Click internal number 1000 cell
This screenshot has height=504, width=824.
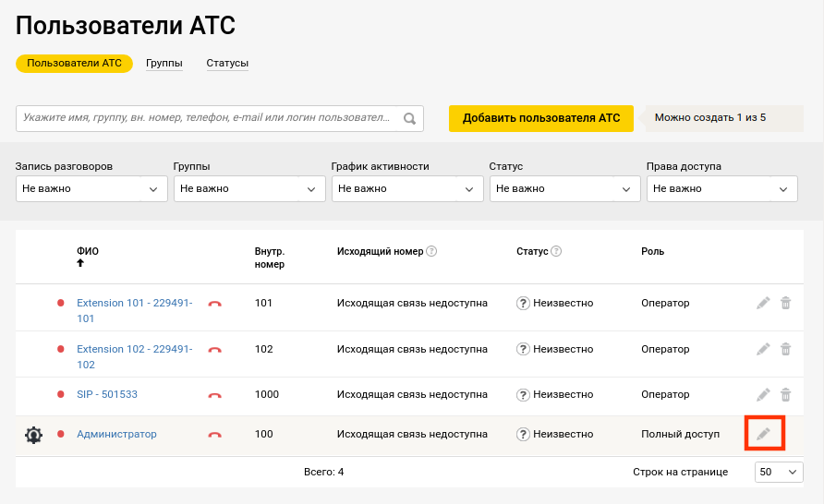tap(266, 394)
